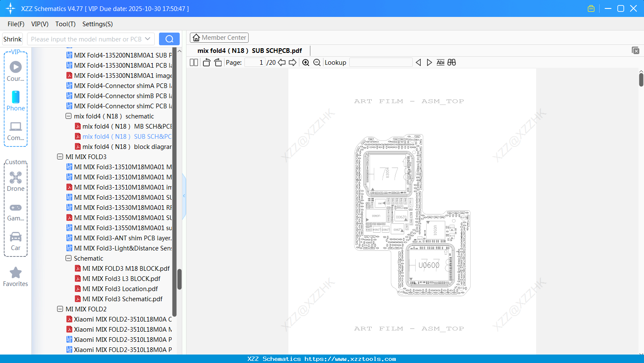Collapse the Schematic folder under MI MIX FOLD3
The image size is (644, 363).
click(x=69, y=258)
